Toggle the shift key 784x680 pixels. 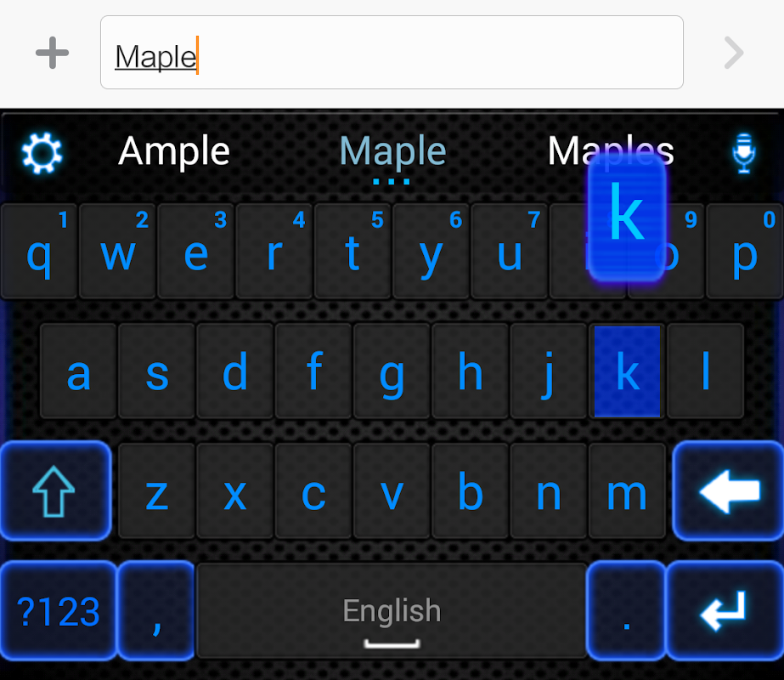coord(55,491)
